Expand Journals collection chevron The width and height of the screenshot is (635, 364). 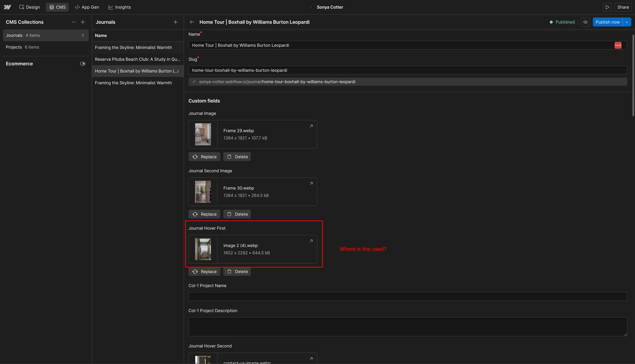tap(83, 35)
